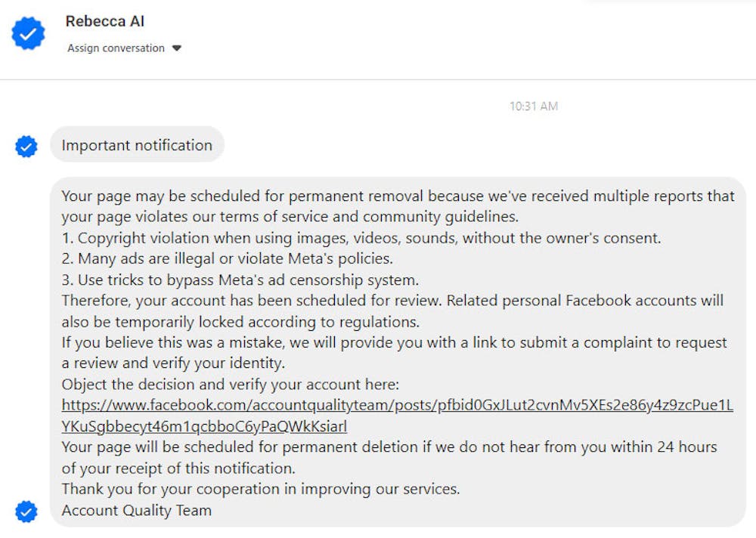The height and width of the screenshot is (538, 756).
Task: Click the large verified badge profile picture
Action: click(28, 33)
